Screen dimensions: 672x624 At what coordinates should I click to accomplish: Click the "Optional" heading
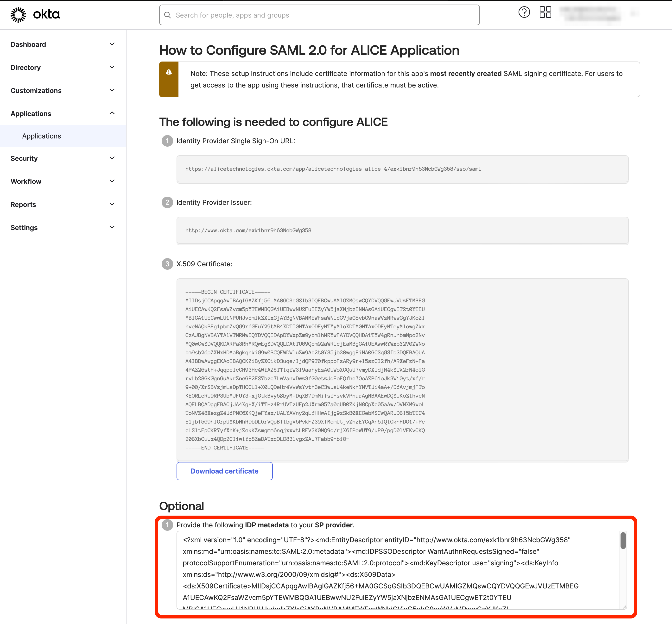click(181, 506)
